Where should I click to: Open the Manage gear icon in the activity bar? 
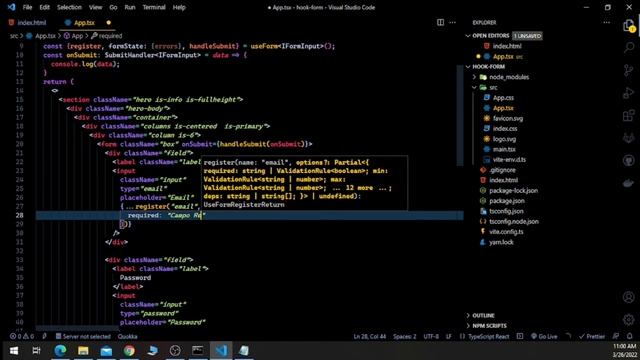pos(629,320)
